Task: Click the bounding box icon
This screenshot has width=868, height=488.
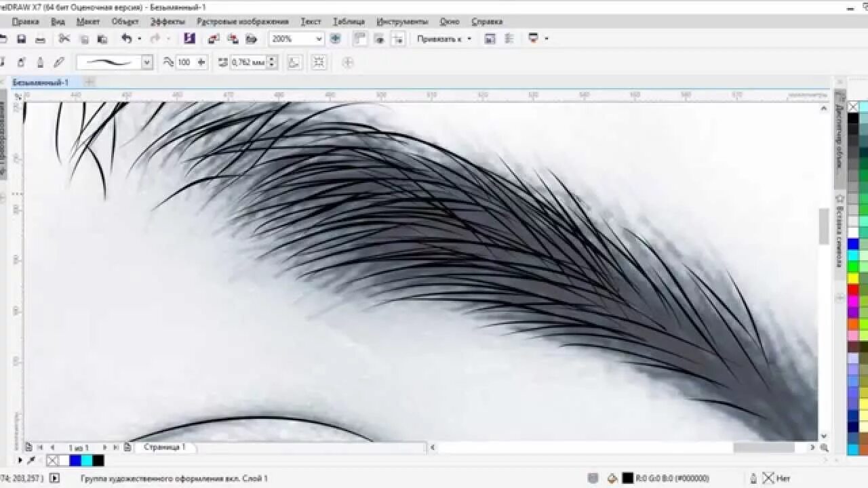Action: pos(319,62)
